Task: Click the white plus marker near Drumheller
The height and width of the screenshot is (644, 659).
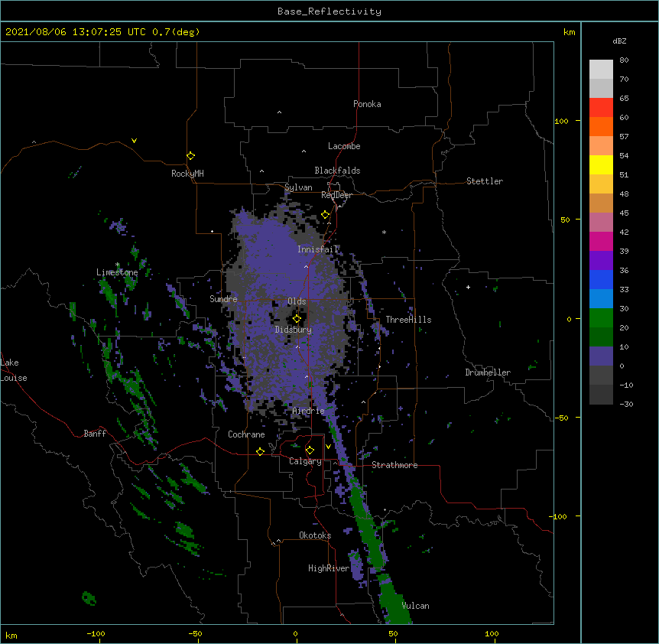Action: click(x=468, y=287)
